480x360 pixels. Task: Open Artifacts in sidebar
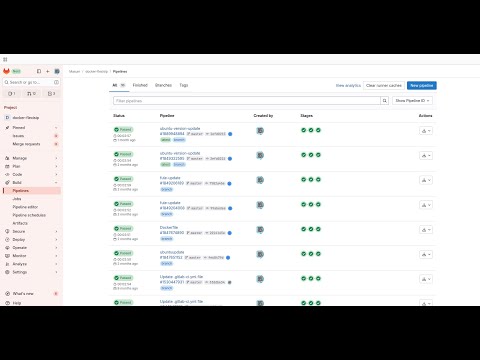click(31, 223)
